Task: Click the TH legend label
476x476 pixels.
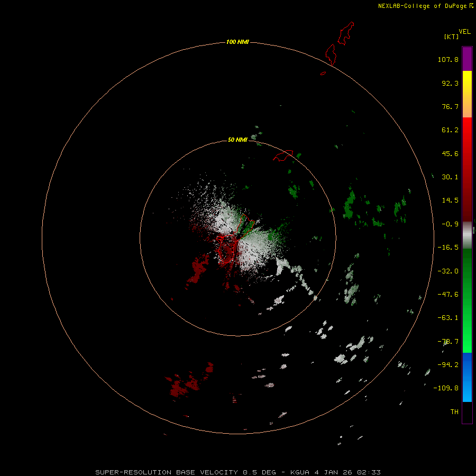Action: pyautogui.click(x=454, y=411)
